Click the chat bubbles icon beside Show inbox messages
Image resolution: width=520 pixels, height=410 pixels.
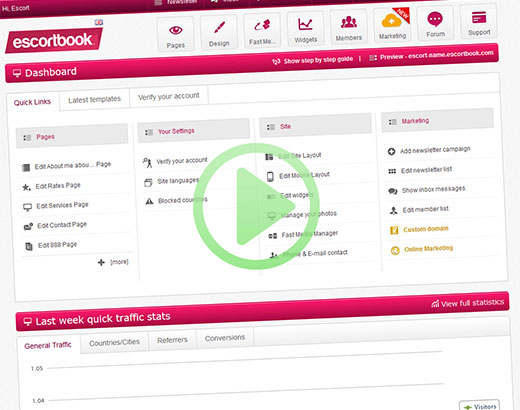(x=393, y=191)
